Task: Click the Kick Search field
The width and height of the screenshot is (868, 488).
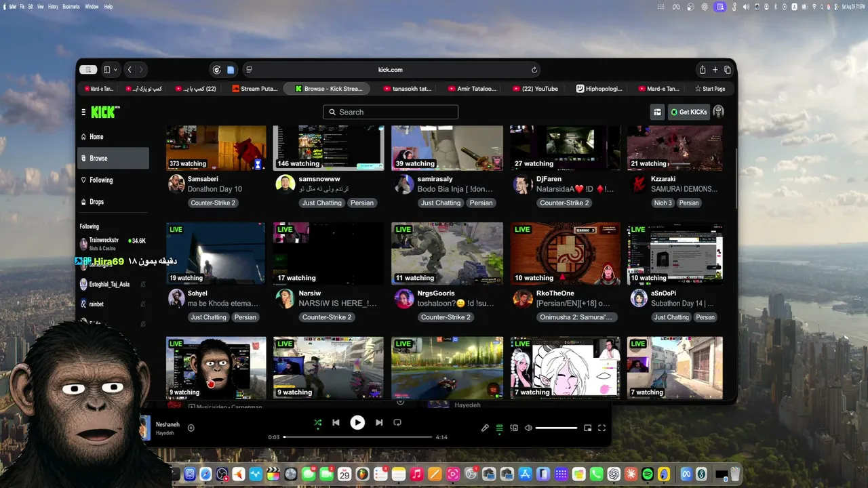Action: 391,112
